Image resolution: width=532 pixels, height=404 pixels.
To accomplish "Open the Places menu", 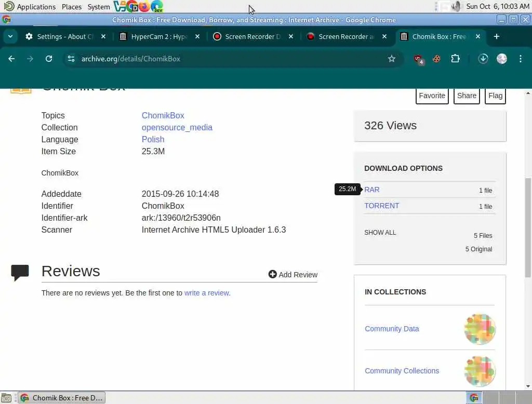I will (x=72, y=6).
